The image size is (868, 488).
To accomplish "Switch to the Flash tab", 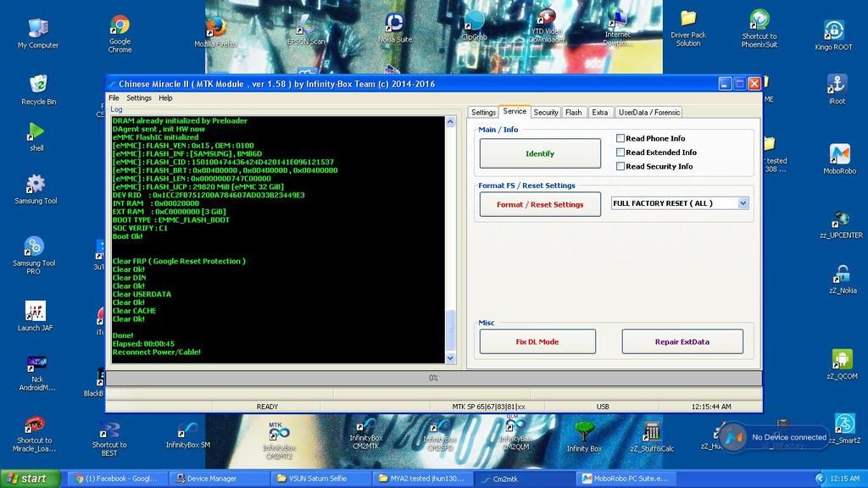I will (574, 112).
